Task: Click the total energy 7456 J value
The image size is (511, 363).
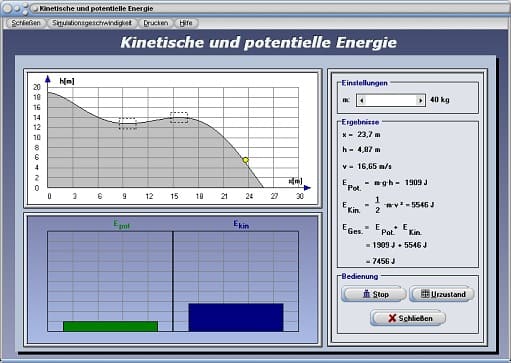Action: (x=384, y=261)
